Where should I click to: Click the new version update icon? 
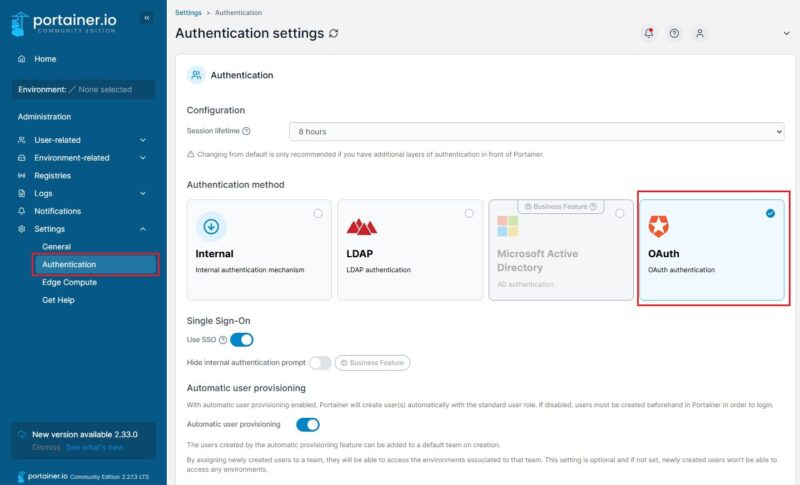click(x=22, y=435)
